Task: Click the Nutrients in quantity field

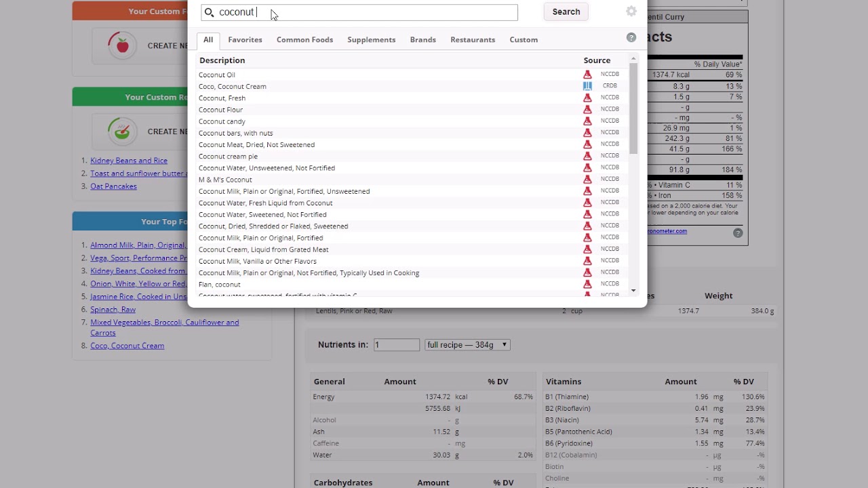Action: 397,345
